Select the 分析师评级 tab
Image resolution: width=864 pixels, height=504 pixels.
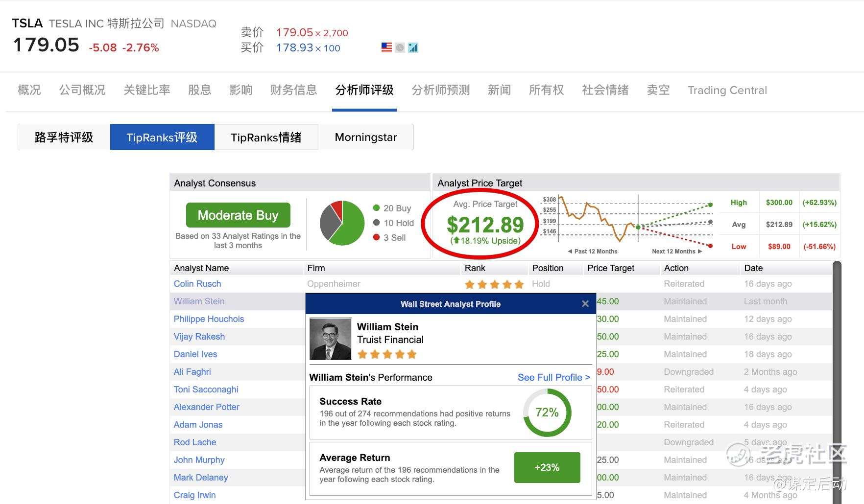pyautogui.click(x=364, y=90)
